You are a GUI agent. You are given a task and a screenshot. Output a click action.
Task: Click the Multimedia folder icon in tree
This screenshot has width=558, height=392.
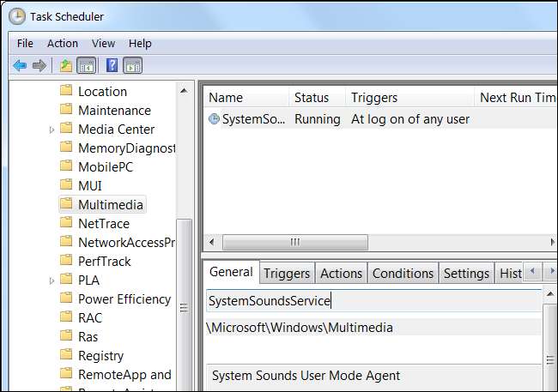pyautogui.click(x=66, y=205)
